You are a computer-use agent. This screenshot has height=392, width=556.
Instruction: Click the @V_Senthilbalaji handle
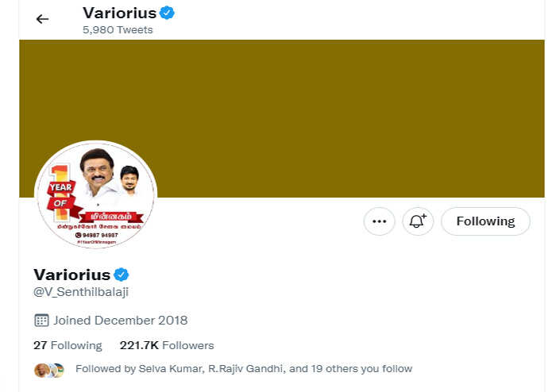click(x=81, y=292)
